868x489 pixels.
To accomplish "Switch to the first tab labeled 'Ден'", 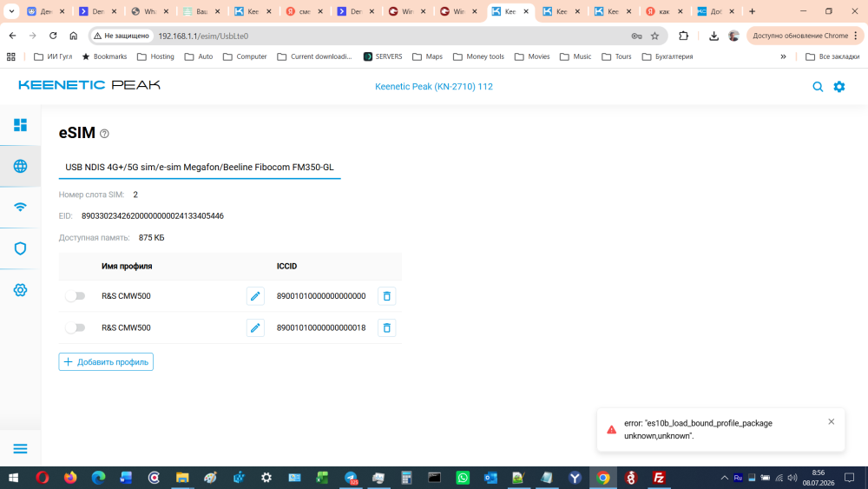I will pos(47,11).
